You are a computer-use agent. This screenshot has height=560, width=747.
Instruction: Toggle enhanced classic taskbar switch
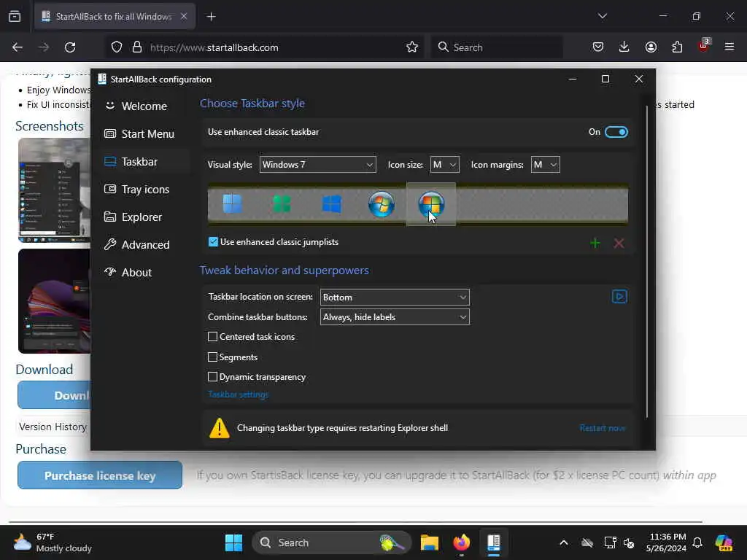[x=616, y=132]
